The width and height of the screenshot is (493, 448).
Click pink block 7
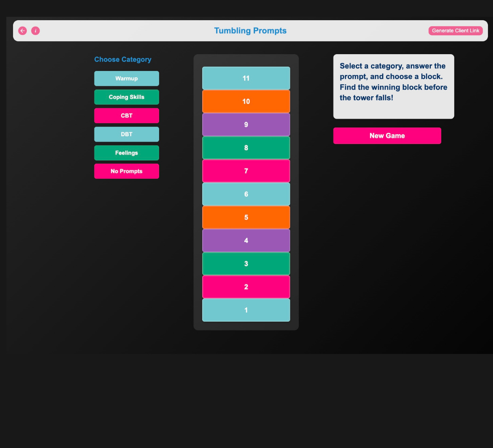point(246,171)
